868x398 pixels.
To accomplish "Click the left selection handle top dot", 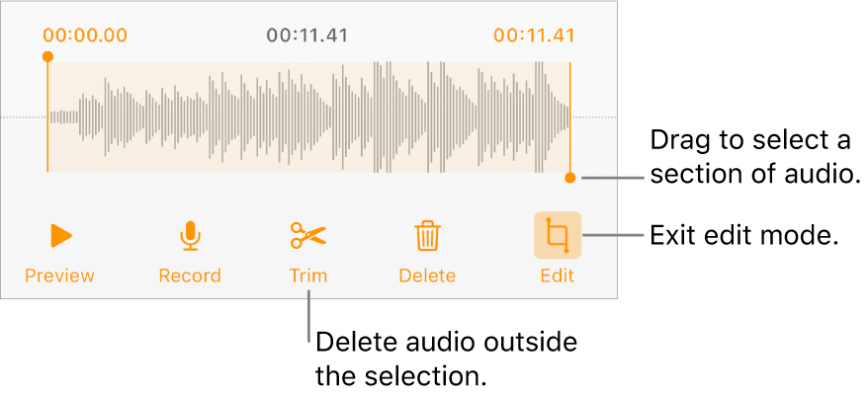I will point(46,57).
